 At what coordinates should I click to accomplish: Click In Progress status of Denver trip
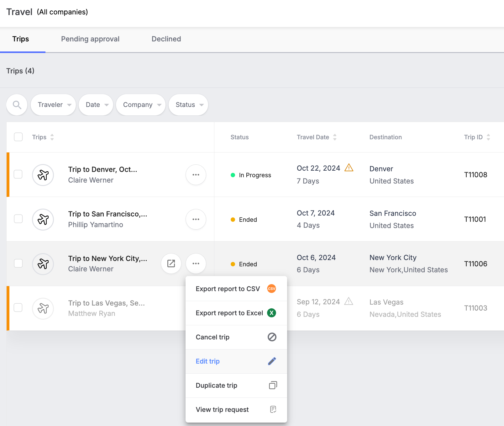(251, 175)
